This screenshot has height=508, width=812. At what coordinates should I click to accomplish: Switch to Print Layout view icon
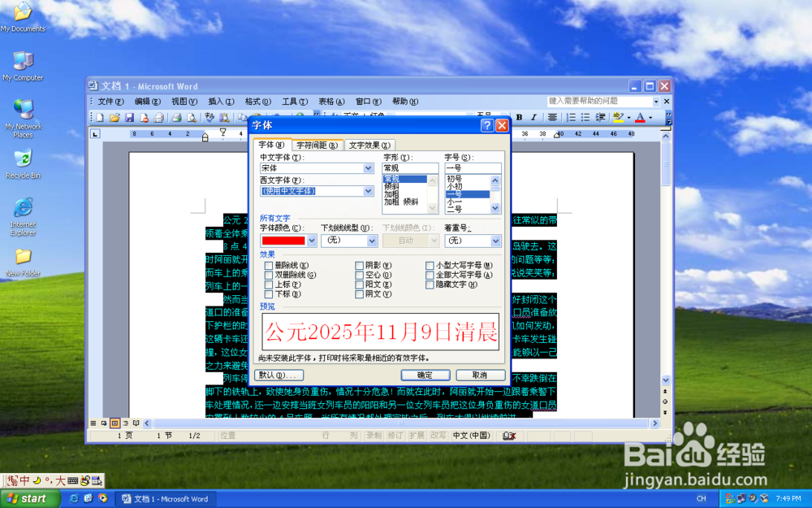(x=115, y=423)
